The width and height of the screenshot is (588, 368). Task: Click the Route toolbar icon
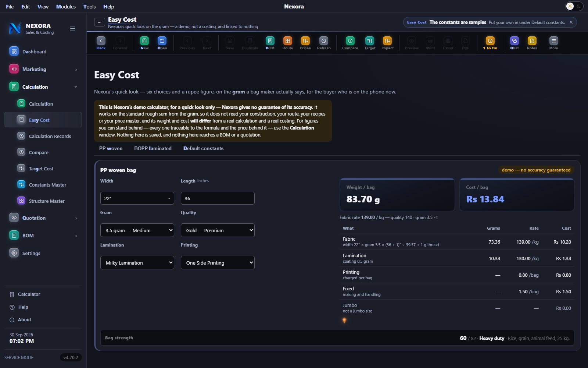(288, 43)
